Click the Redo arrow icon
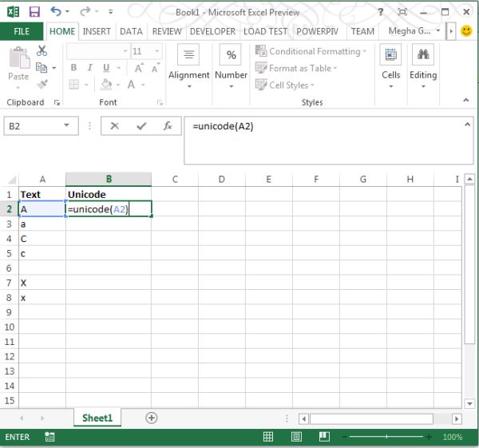The image size is (479, 448). 85,12
